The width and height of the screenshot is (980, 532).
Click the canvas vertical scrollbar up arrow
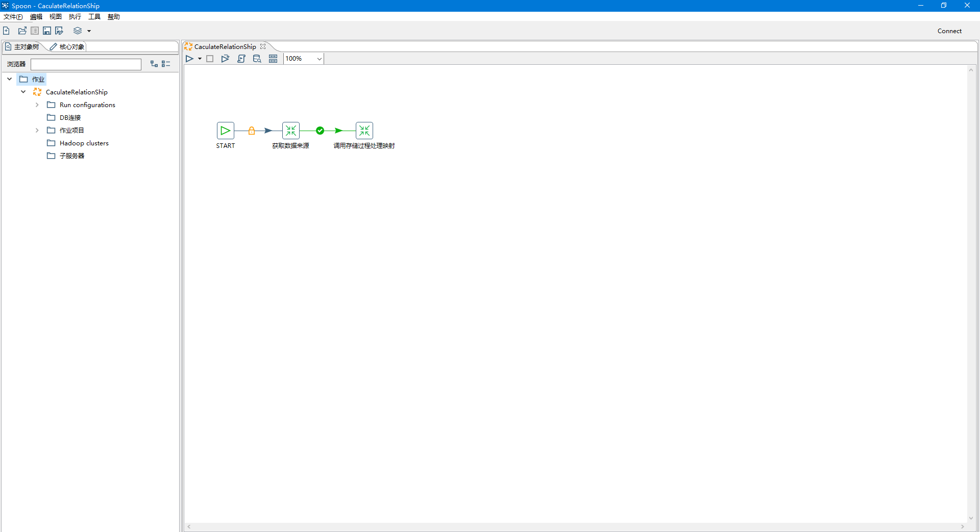point(971,70)
